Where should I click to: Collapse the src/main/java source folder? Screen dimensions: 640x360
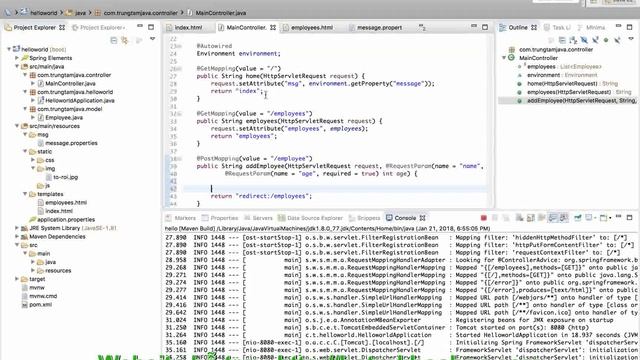(x=17, y=67)
